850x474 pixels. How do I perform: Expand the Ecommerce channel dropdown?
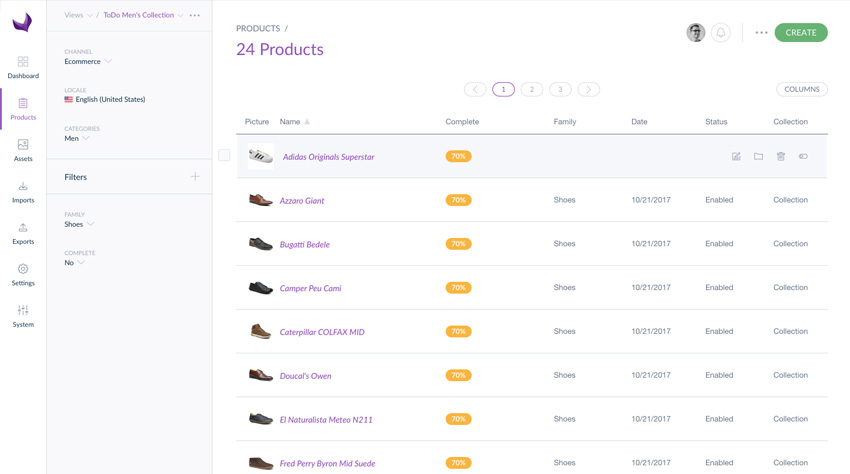click(88, 61)
